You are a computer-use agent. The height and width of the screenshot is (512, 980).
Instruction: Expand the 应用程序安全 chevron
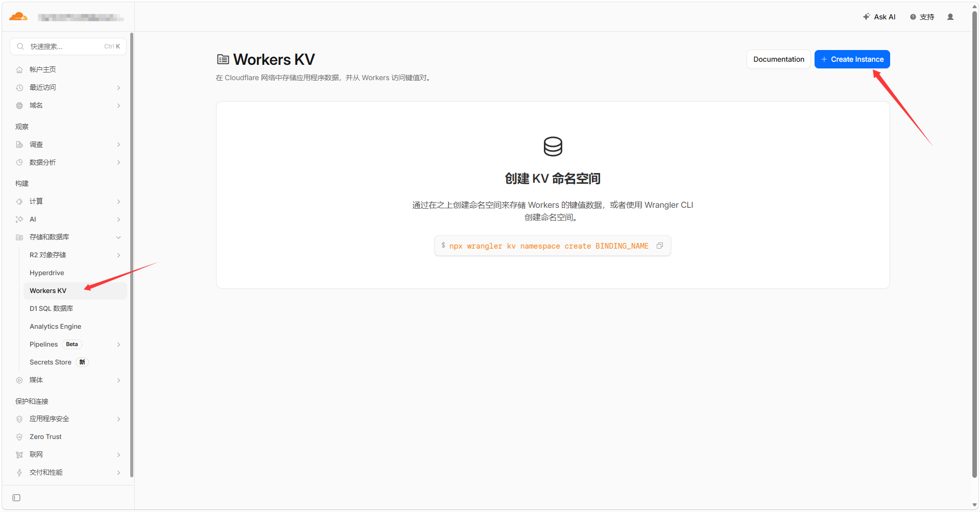click(118, 419)
